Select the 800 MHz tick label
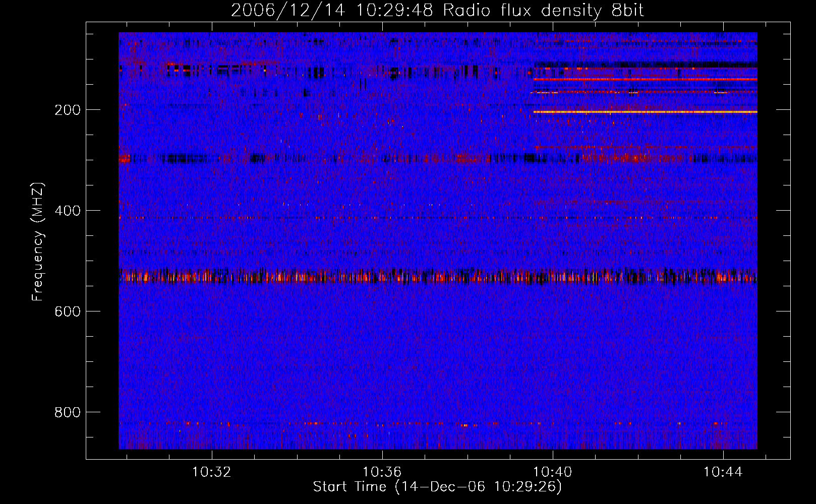The image size is (816, 504). 68,412
